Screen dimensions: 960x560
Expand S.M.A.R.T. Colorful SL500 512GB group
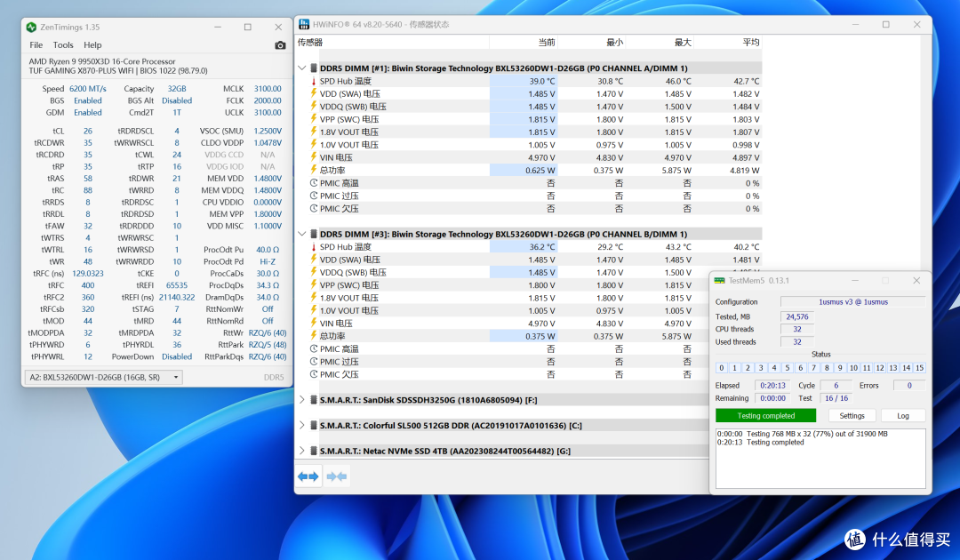click(x=302, y=426)
